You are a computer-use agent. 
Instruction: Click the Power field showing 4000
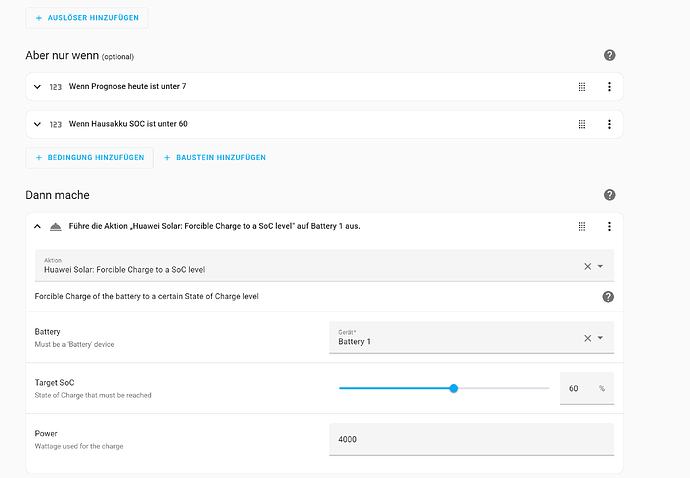click(471, 439)
